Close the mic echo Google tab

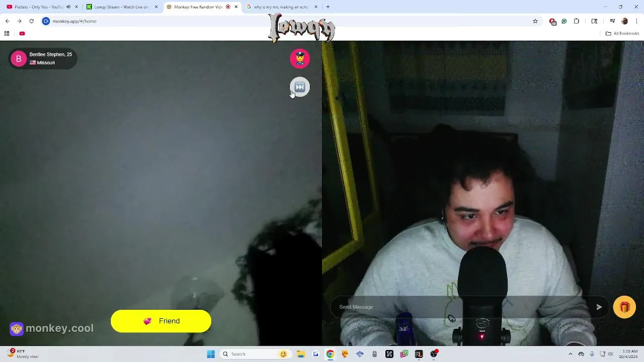tap(316, 7)
